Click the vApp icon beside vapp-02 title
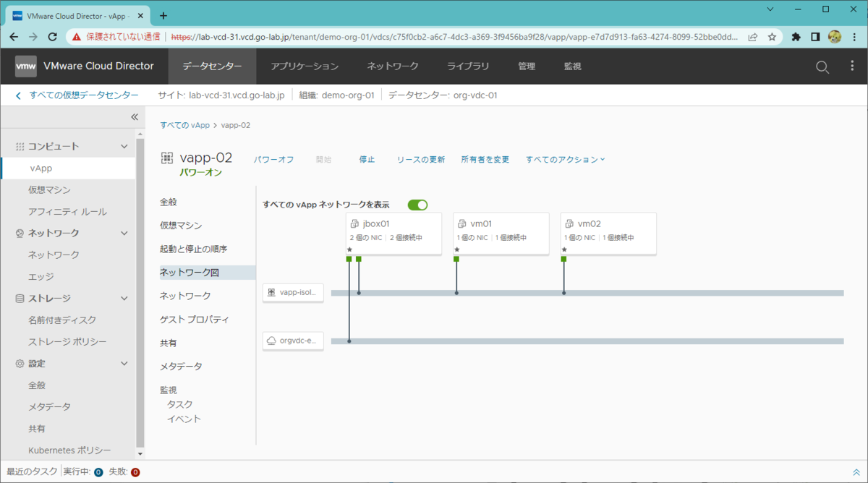 tap(166, 158)
